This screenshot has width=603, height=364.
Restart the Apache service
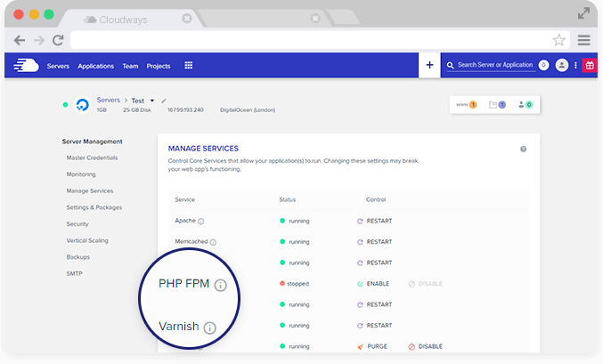[374, 221]
